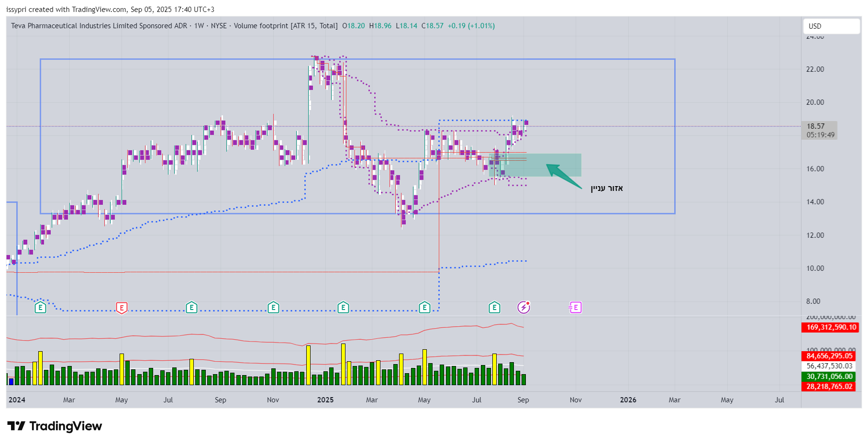
Task: Open the USD currency selector
Action: pos(831,26)
